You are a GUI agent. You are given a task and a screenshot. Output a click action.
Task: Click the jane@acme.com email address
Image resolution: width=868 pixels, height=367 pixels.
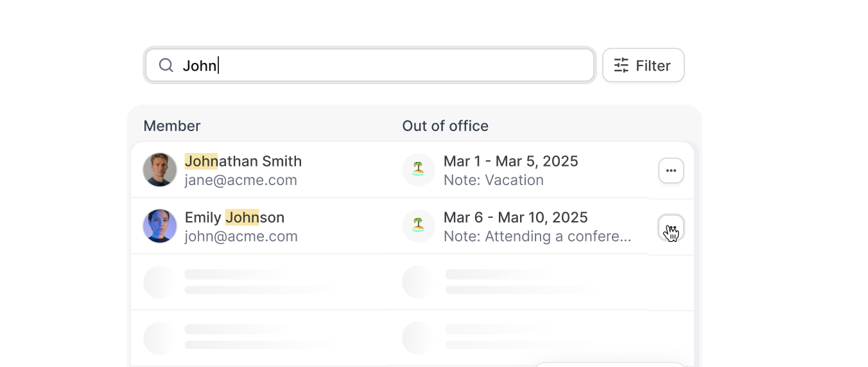point(241,180)
